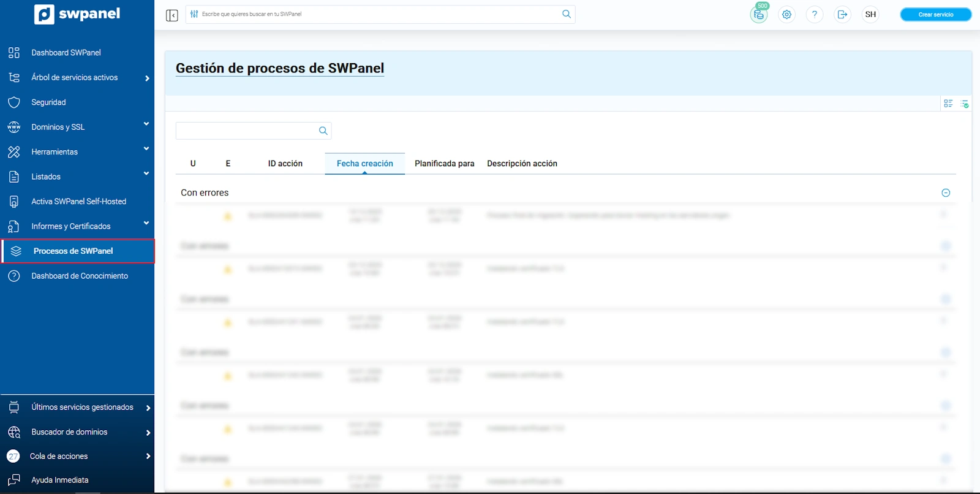Open Cola de acciones panel
This screenshot has height=494, width=980.
(59, 456)
